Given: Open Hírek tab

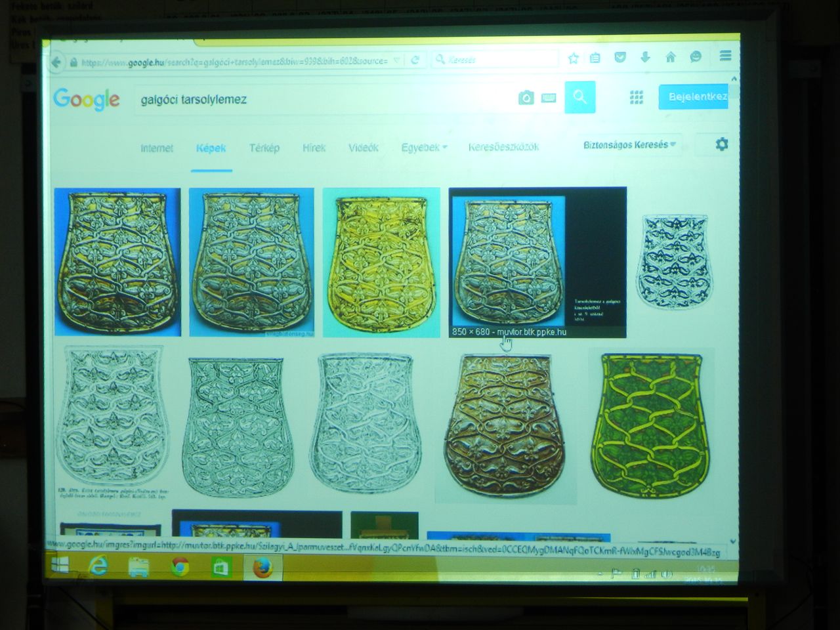Looking at the screenshot, I should pyautogui.click(x=314, y=148).
